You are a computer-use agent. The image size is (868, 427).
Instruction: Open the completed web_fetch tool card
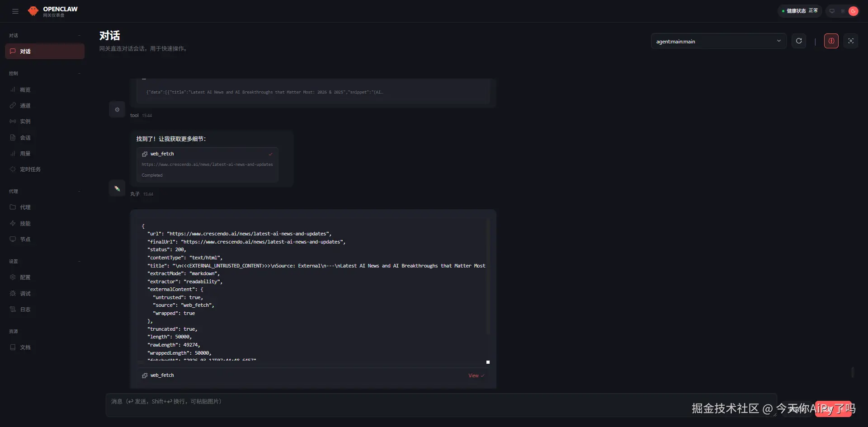(x=207, y=164)
